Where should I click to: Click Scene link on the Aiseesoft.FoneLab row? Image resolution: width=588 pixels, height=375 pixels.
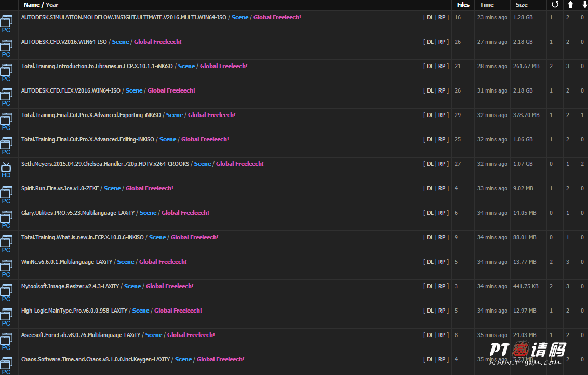(154, 335)
